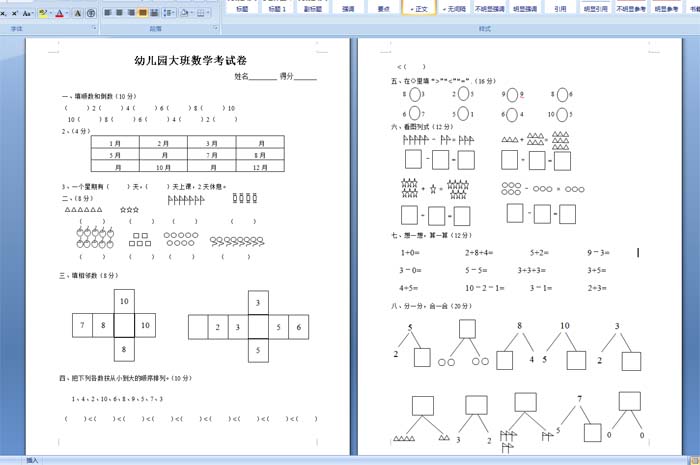Click the 10月 table cell
This screenshot has height=465, width=700.
point(163,167)
